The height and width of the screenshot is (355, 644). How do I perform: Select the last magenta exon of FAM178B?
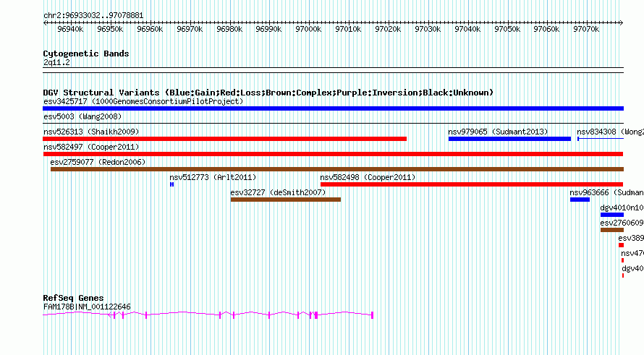(x=372, y=315)
